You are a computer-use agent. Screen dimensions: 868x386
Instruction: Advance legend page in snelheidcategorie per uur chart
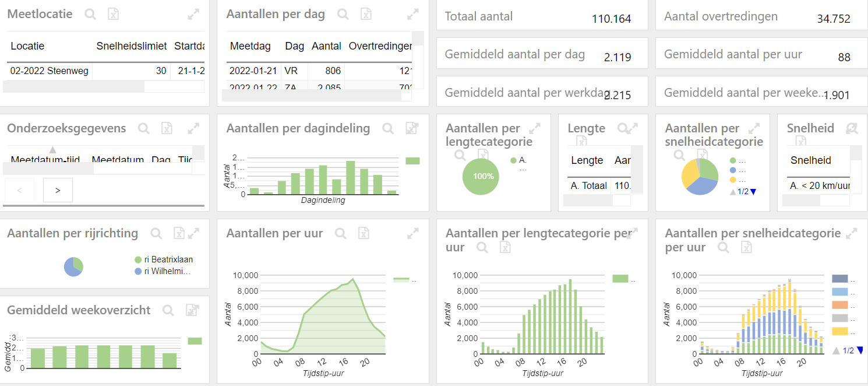click(x=859, y=350)
